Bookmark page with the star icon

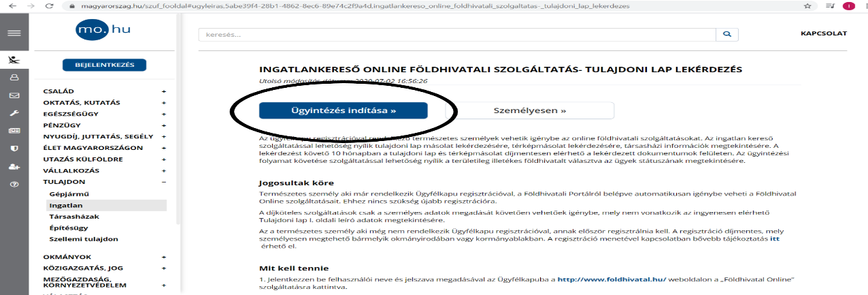807,5
